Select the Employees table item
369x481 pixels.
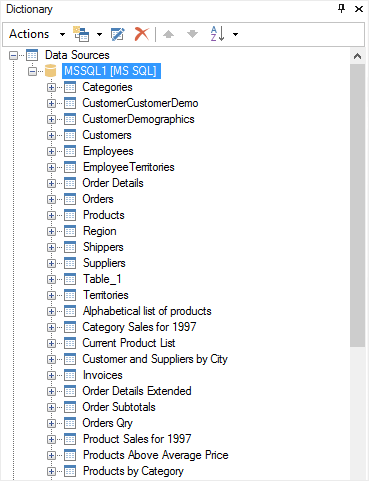(x=108, y=151)
